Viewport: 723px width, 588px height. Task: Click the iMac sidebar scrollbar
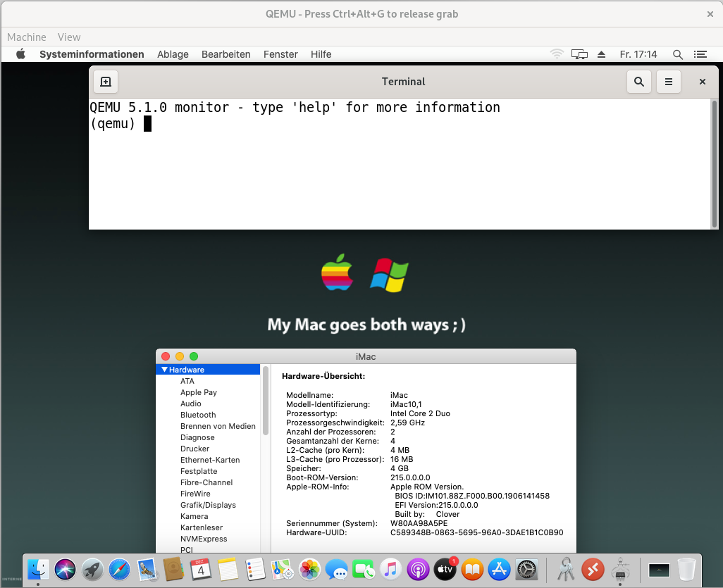265,401
